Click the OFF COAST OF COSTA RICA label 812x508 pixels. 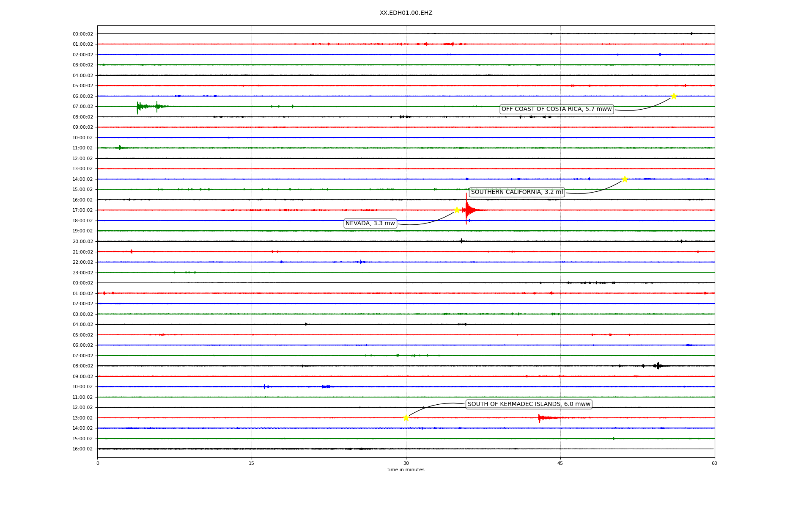(556, 109)
